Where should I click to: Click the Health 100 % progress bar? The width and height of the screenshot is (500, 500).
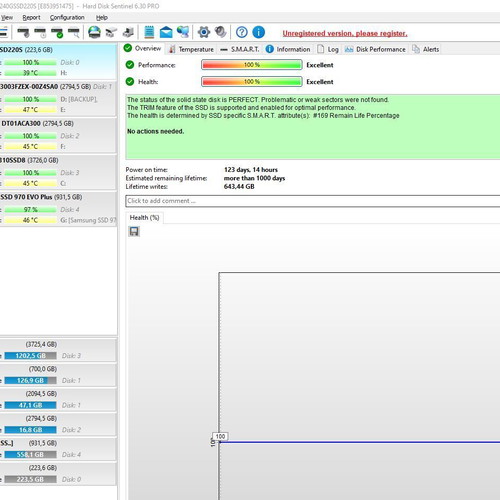click(x=252, y=82)
